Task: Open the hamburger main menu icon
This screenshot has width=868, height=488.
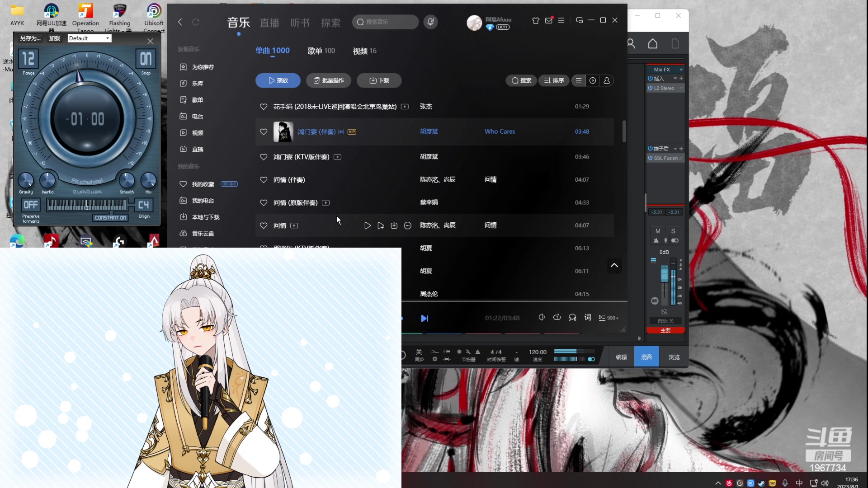Action: pos(561,20)
